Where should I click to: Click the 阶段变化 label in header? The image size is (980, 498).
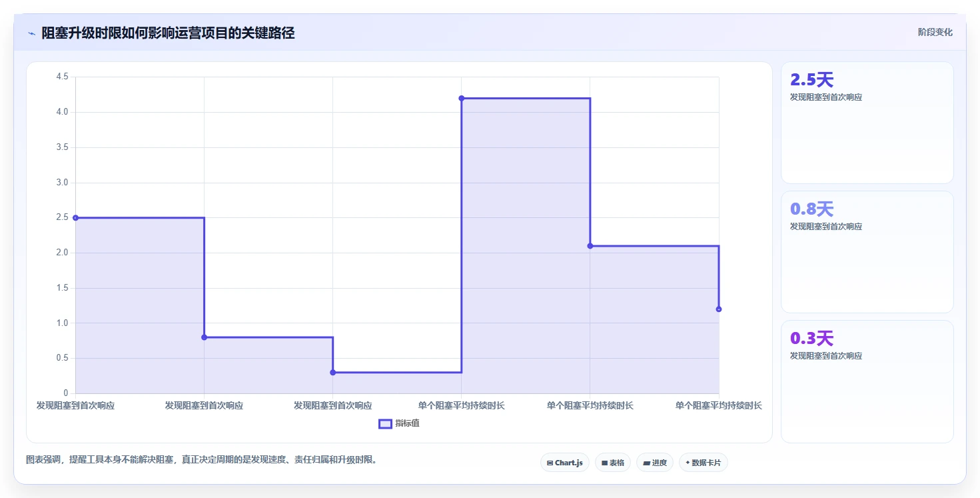(x=935, y=32)
